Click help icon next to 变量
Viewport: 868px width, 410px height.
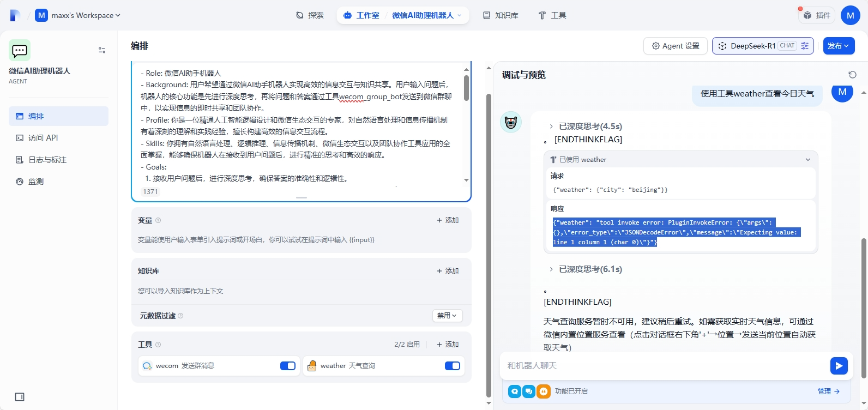coord(158,220)
